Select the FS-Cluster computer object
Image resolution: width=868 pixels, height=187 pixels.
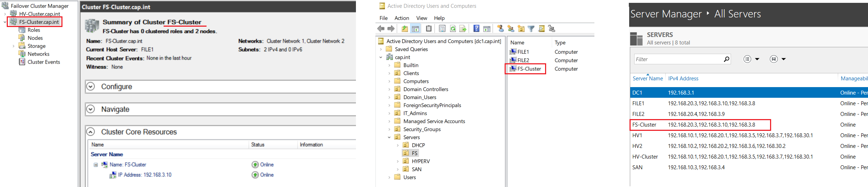tap(529, 69)
